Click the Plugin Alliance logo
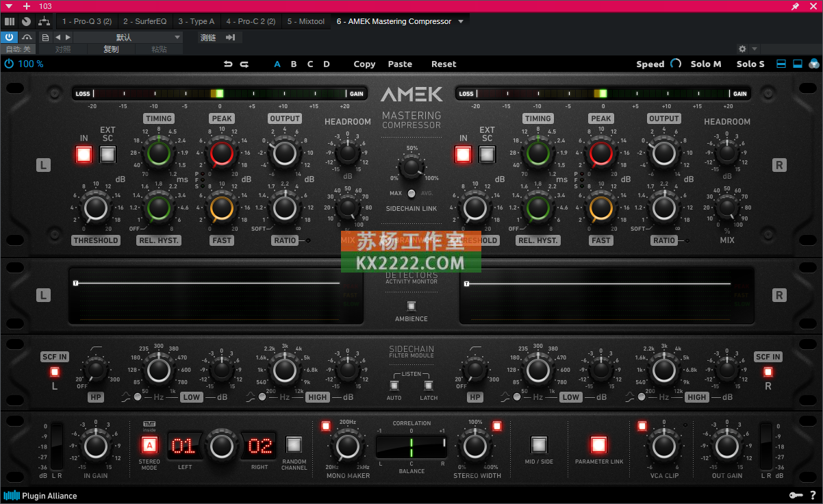 [40, 496]
